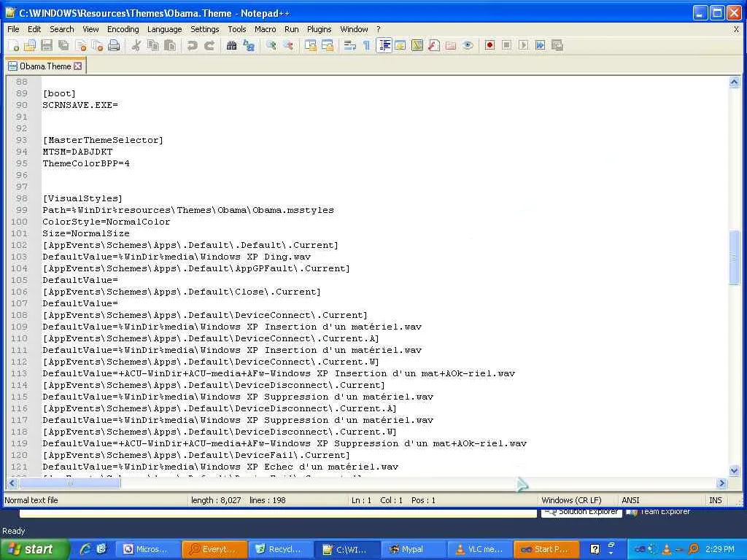
Task: Click vertical scrollbar down arrow
Action: (734, 470)
